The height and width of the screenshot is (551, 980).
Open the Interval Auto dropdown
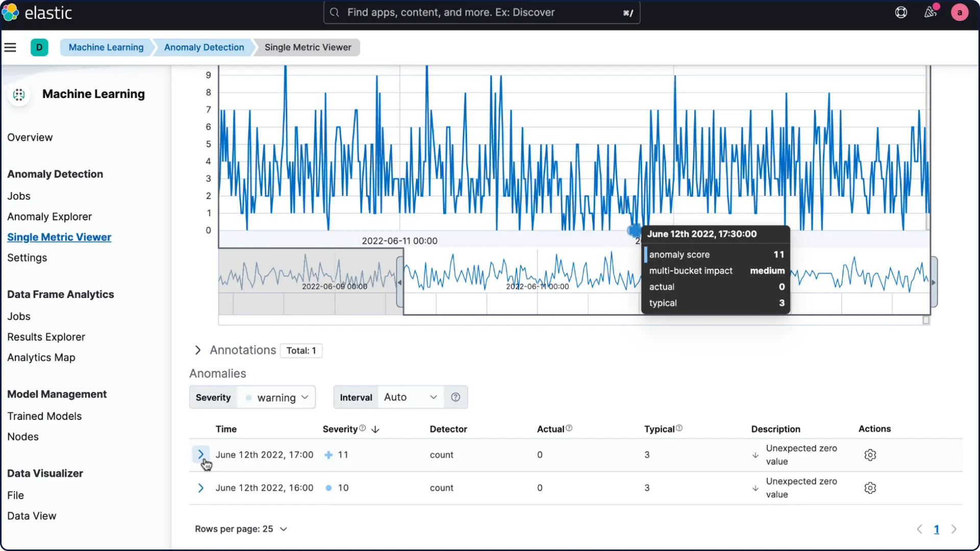[410, 397]
